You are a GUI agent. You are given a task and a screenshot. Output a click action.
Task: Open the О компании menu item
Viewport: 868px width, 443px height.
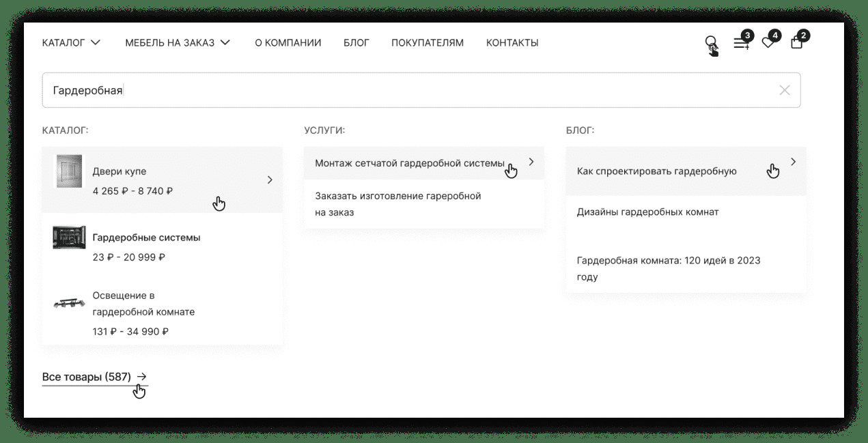tap(288, 43)
